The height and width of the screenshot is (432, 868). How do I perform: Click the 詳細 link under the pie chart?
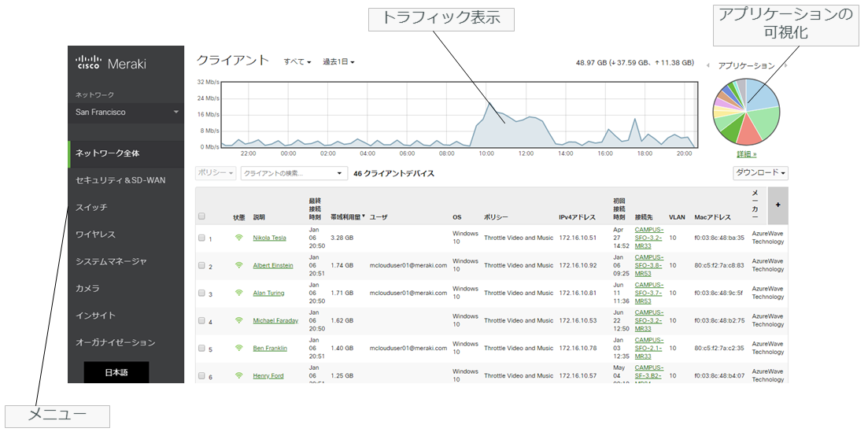click(x=746, y=154)
